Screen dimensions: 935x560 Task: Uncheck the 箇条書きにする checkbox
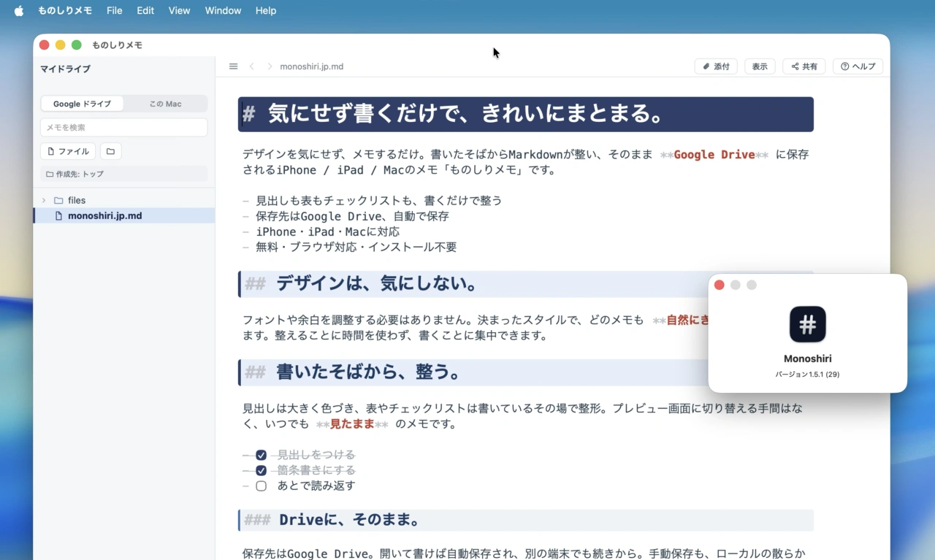(261, 470)
